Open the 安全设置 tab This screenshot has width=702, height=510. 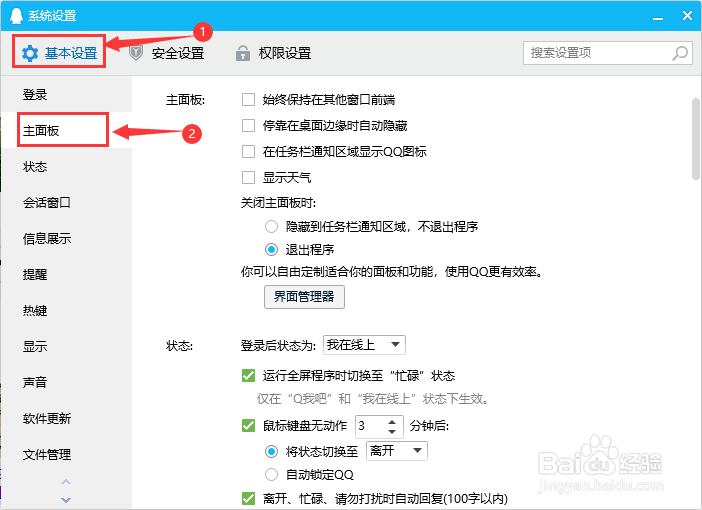click(x=167, y=53)
